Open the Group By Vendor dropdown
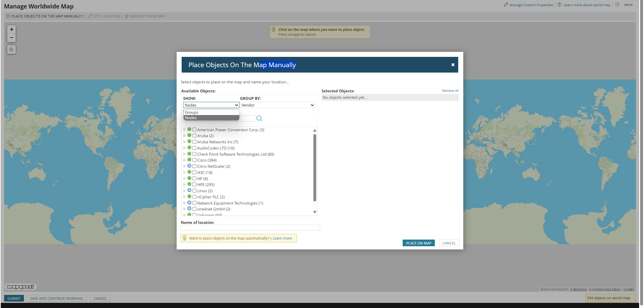 277,105
